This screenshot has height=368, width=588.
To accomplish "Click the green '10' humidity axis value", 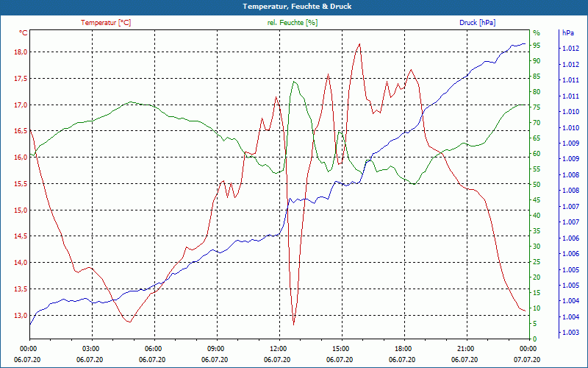I will (x=537, y=308).
